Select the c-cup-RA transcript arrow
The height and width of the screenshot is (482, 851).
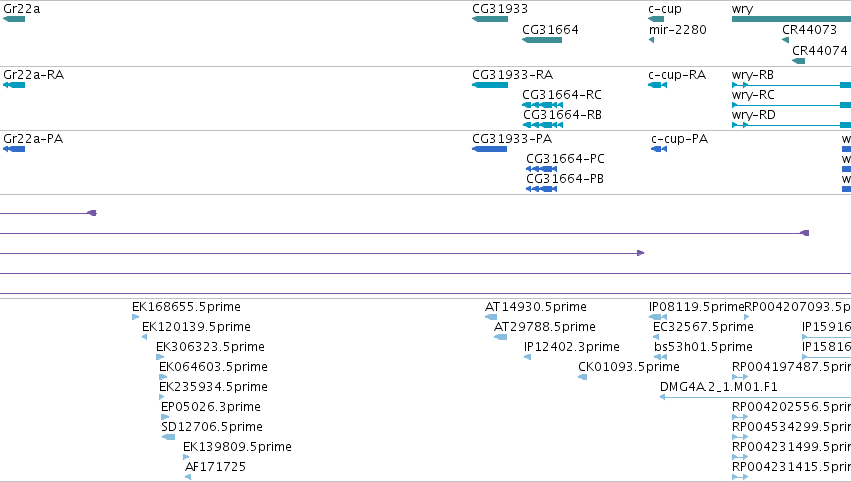[657, 85]
